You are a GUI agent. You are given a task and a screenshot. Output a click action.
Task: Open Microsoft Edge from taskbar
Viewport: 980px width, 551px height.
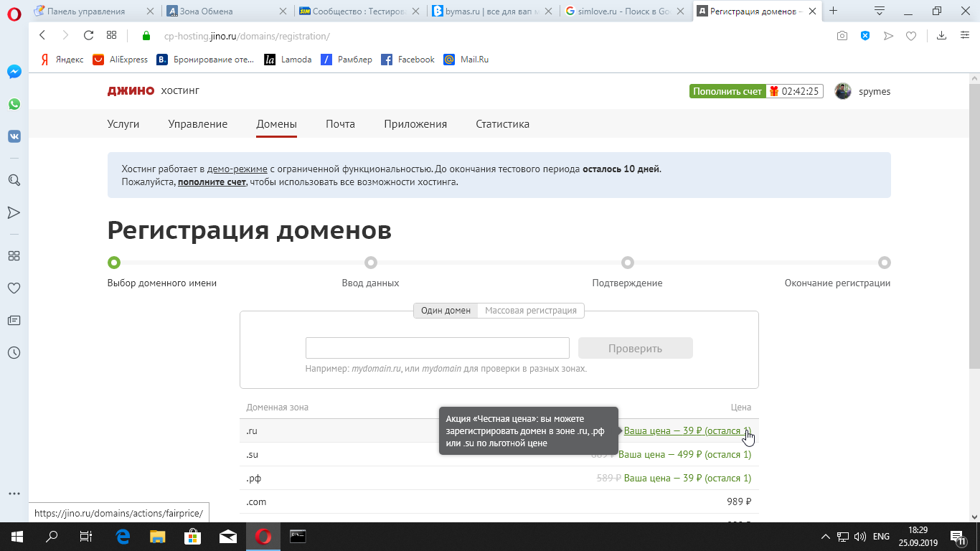click(123, 537)
